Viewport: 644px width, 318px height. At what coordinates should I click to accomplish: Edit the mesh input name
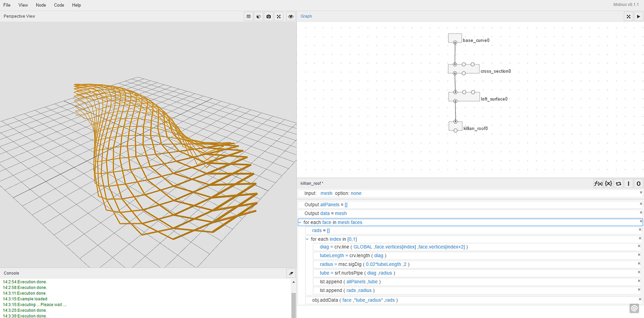(326, 193)
